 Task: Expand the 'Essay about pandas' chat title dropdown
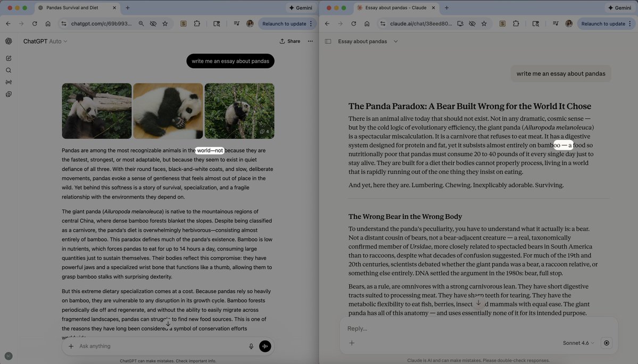coord(395,41)
